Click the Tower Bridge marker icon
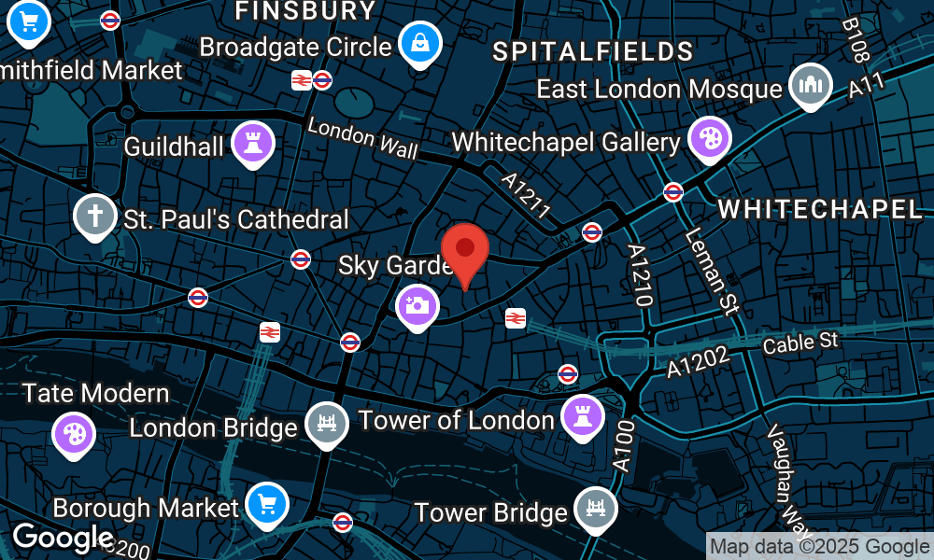934x560 pixels. coord(596,510)
